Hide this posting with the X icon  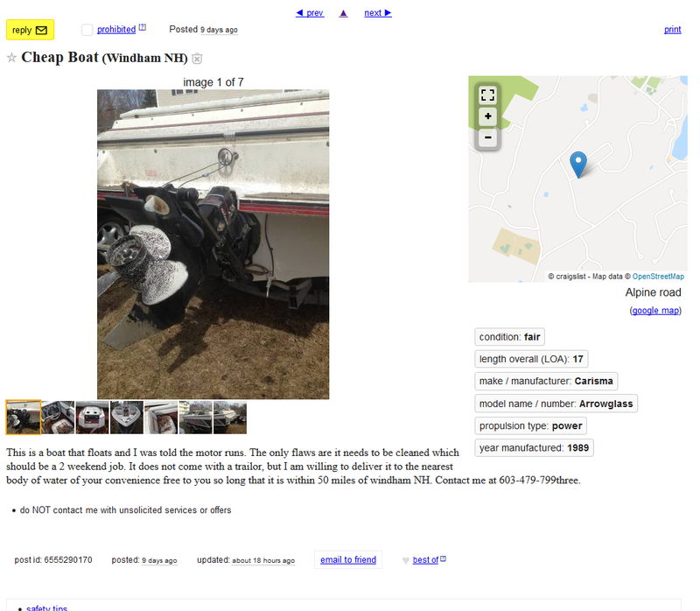pyautogui.click(x=197, y=59)
